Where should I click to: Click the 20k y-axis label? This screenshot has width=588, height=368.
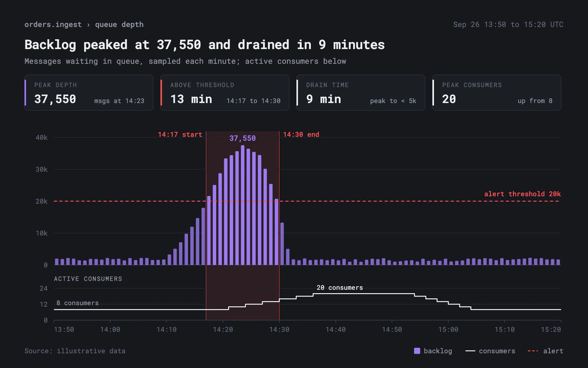[42, 201]
